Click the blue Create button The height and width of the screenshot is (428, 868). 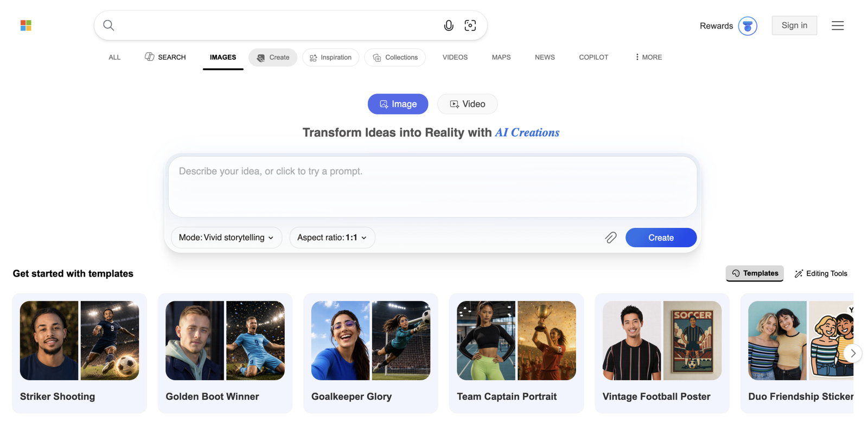coord(661,238)
